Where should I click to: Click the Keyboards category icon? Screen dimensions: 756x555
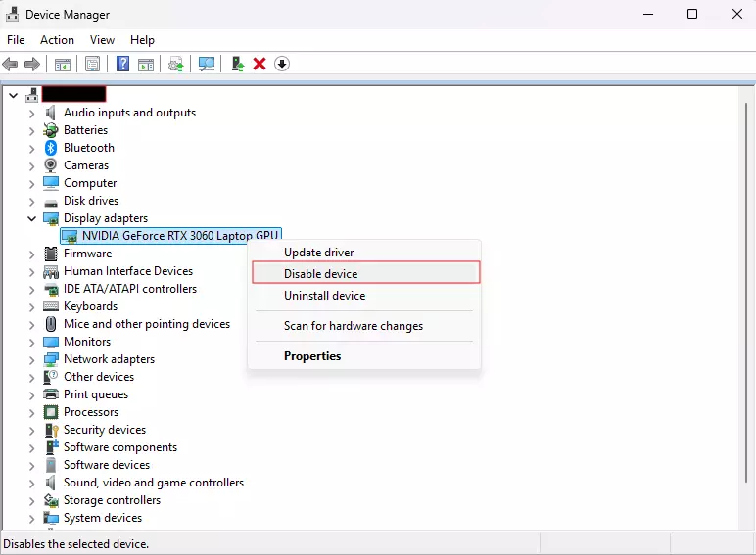pos(51,306)
